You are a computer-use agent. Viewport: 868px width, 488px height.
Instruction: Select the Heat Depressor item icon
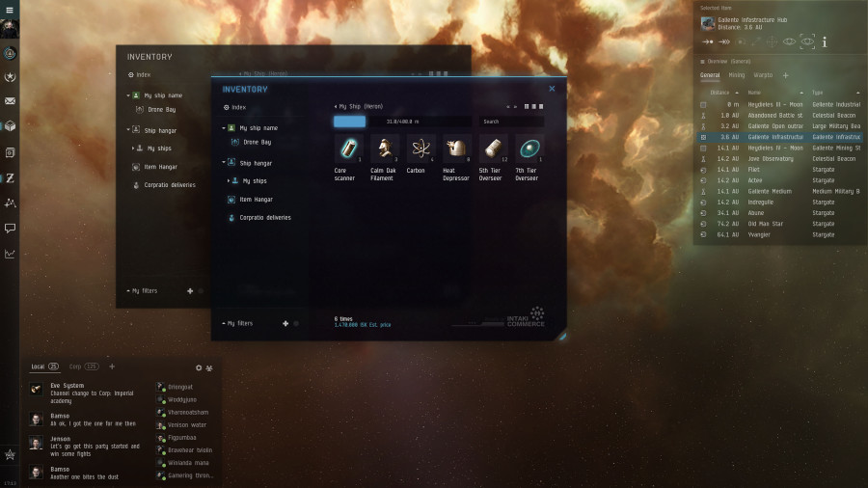pyautogui.click(x=456, y=148)
